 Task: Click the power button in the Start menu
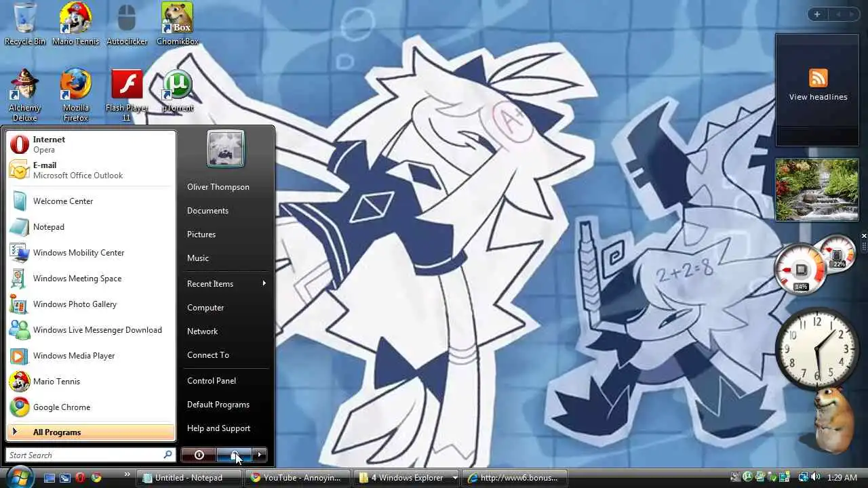coord(199,455)
